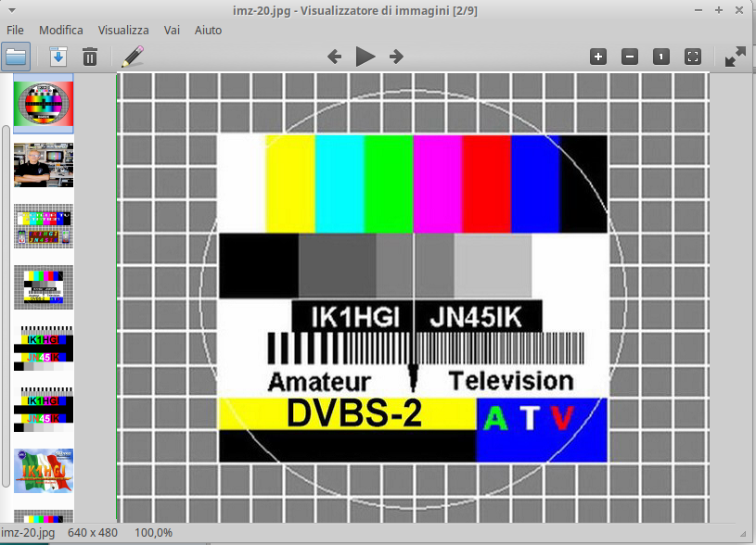Click the 640 x 480 dimensions in status bar
Image resolution: width=756 pixels, height=545 pixels.
click(93, 532)
